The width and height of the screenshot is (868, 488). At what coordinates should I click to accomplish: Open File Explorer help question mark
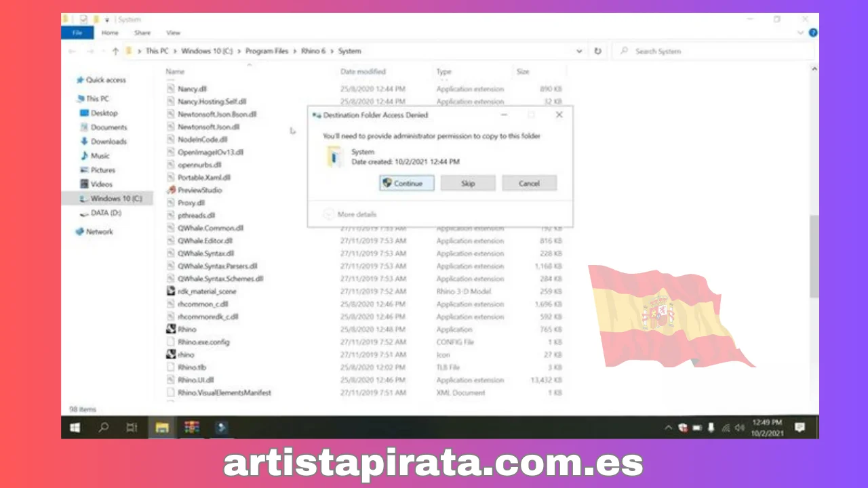pyautogui.click(x=812, y=33)
